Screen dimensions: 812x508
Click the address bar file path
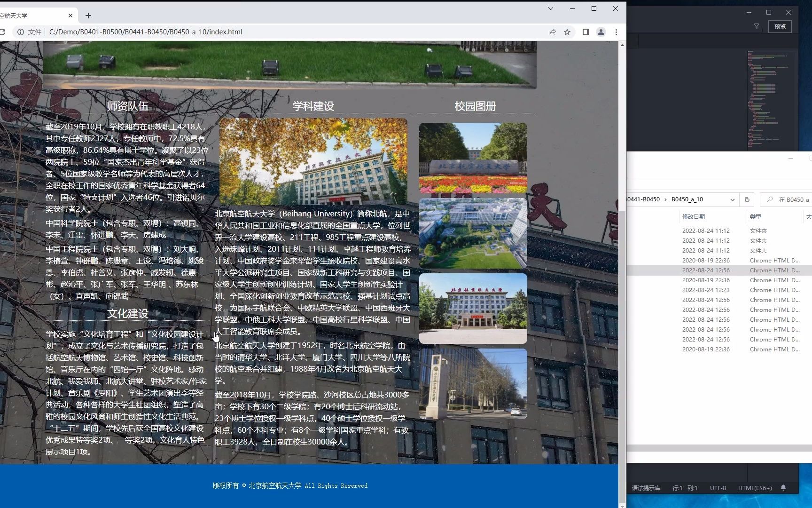pyautogui.click(x=146, y=32)
